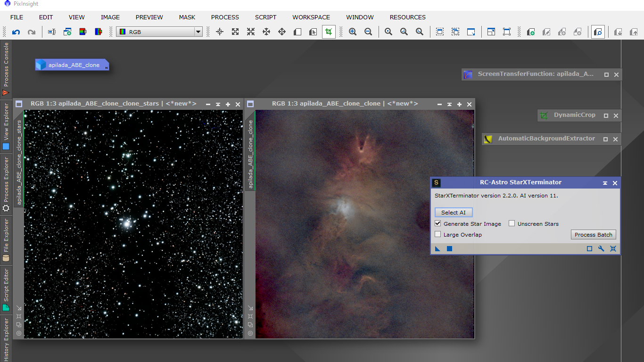Click the inward-pointing arrows icon
This screenshot has height=362, width=644.
(x=251, y=32)
